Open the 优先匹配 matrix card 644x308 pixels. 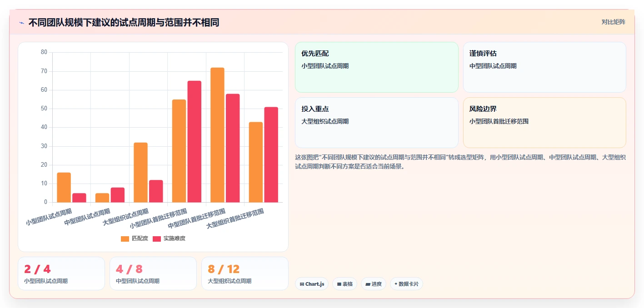377,67
